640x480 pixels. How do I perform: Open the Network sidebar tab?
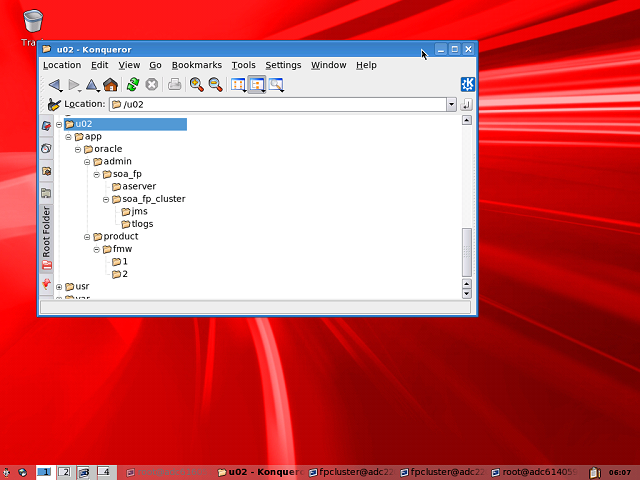click(x=46, y=193)
